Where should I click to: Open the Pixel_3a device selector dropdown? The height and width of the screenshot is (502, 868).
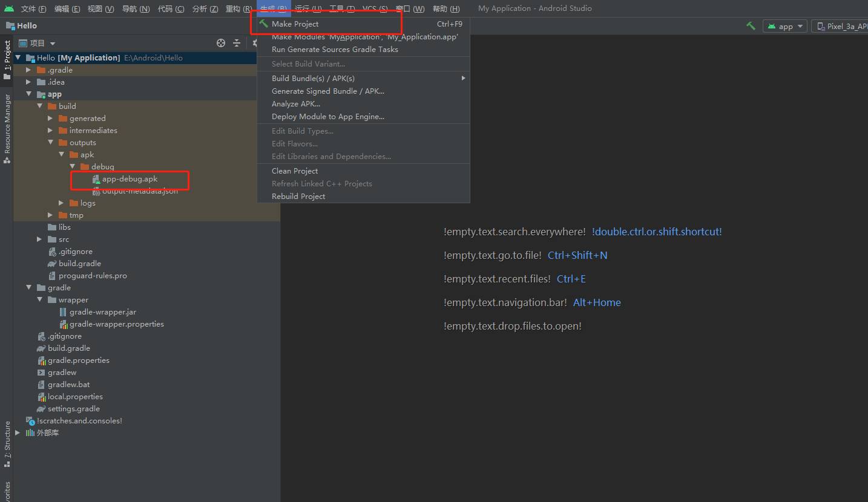(840, 26)
